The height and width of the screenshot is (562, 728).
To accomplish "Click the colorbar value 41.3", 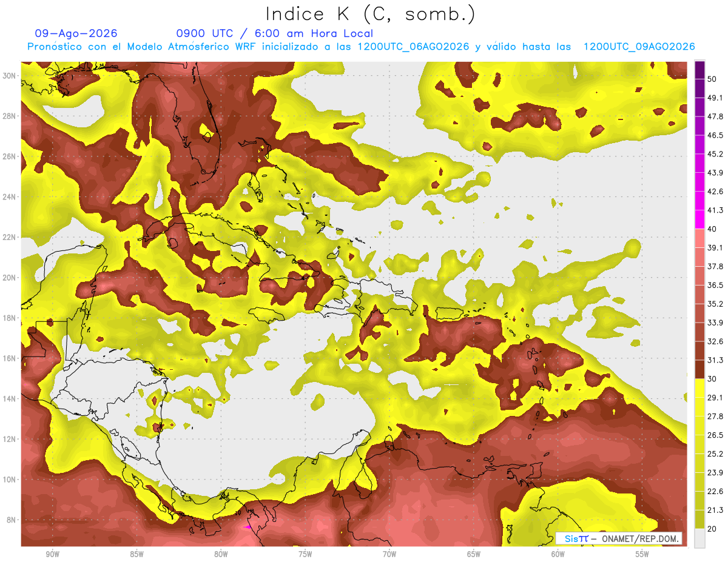I will click(x=715, y=210).
